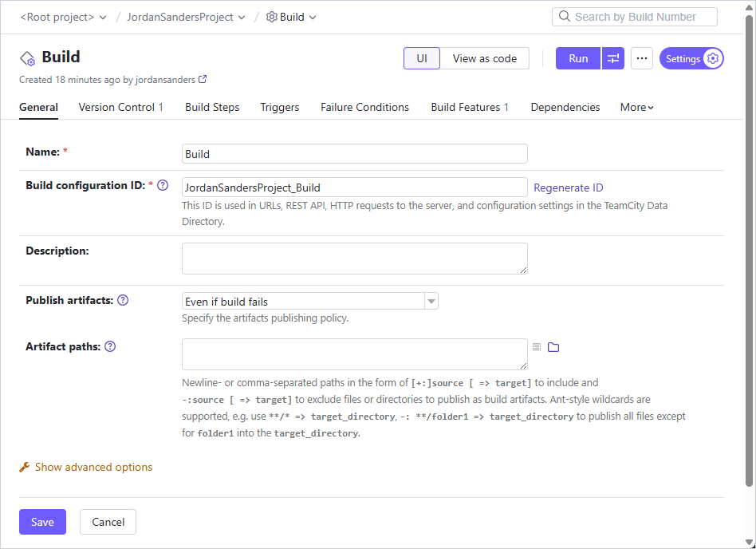Click the gear icon in Build breadcrumb
The width and height of the screenshot is (756, 549).
tap(272, 17)
